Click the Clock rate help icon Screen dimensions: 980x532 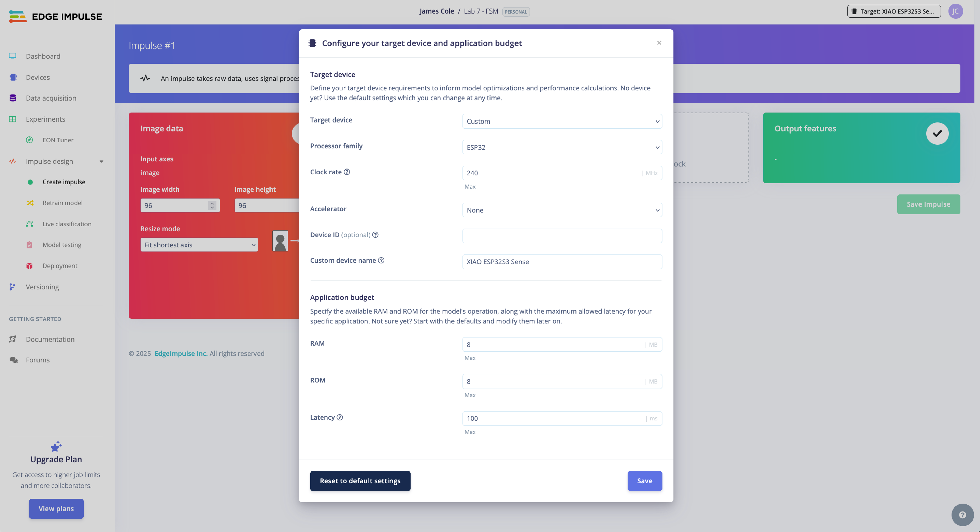347,172
